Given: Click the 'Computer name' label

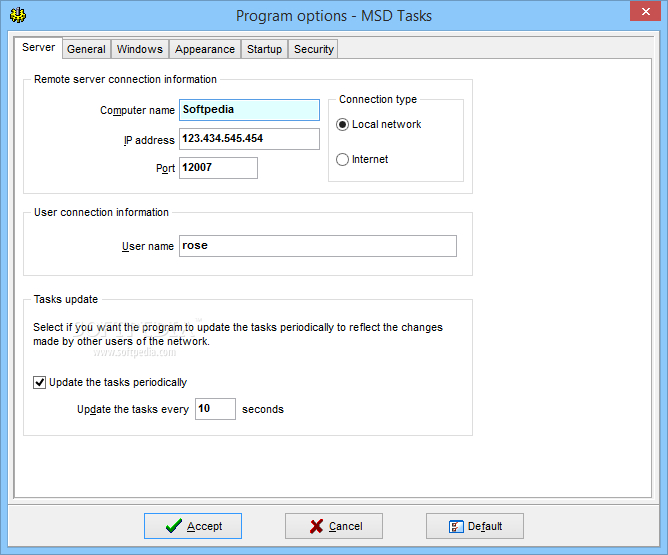Looking at the screenshot, I should point(137,110).
